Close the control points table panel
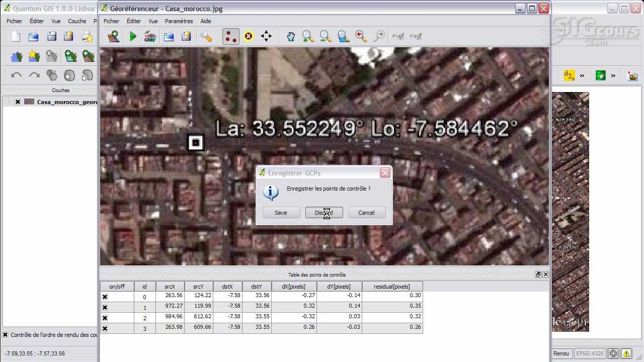Image resolution: width=644 pixels, height=362 pixels. coord(545,275)
